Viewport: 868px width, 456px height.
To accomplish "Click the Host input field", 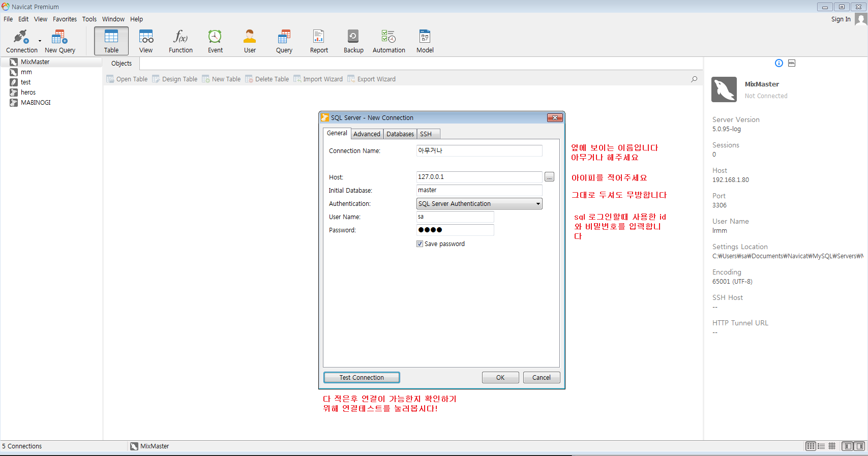I will click(479, 177).
